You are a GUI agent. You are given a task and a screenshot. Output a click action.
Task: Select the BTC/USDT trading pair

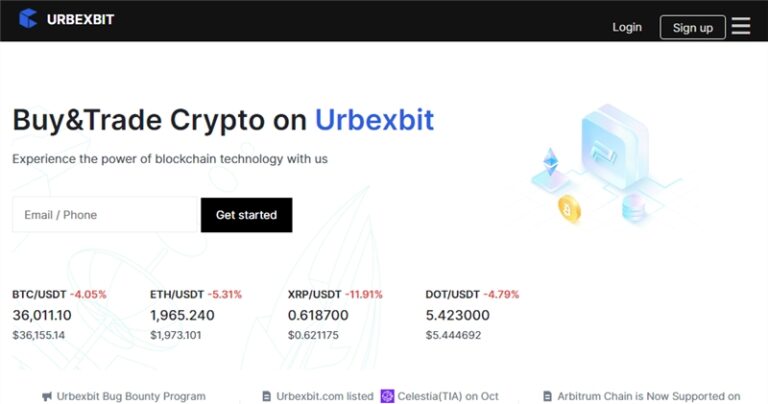[37, 295]
